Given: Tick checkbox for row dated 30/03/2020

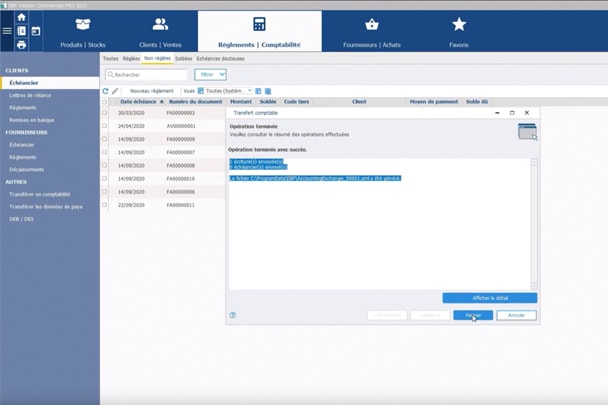Looking at the screenshot, I should click(105, 113).
